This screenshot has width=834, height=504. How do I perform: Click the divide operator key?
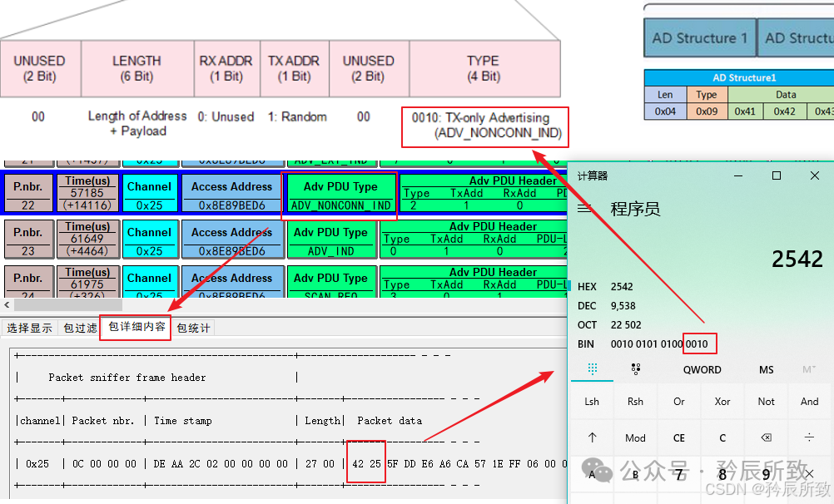click(x=809, y=437)
